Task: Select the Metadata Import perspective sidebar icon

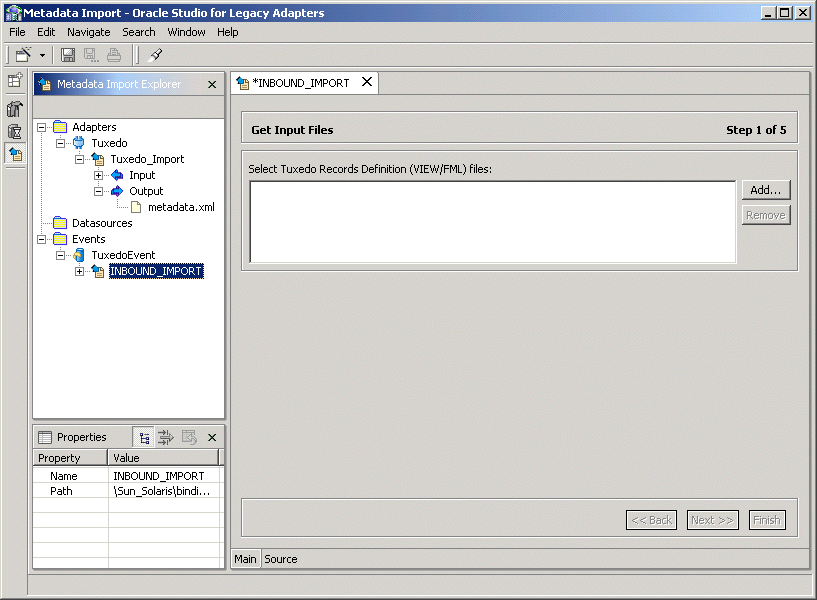Action: coord(16,154)
